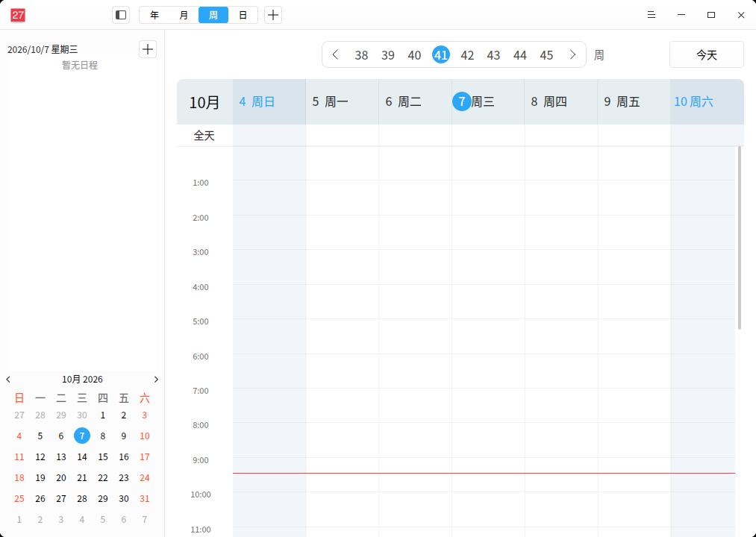
Task: Click the 8 周四 column header
Action: pos(561,101)
